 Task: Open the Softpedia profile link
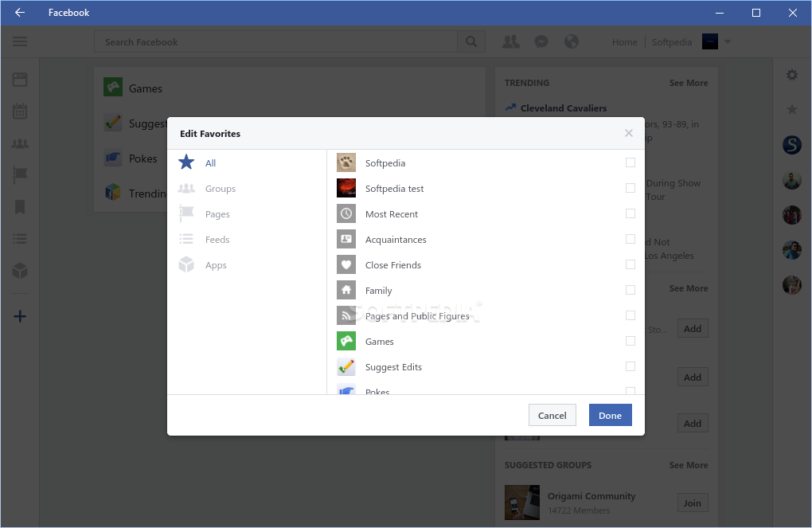671,42
